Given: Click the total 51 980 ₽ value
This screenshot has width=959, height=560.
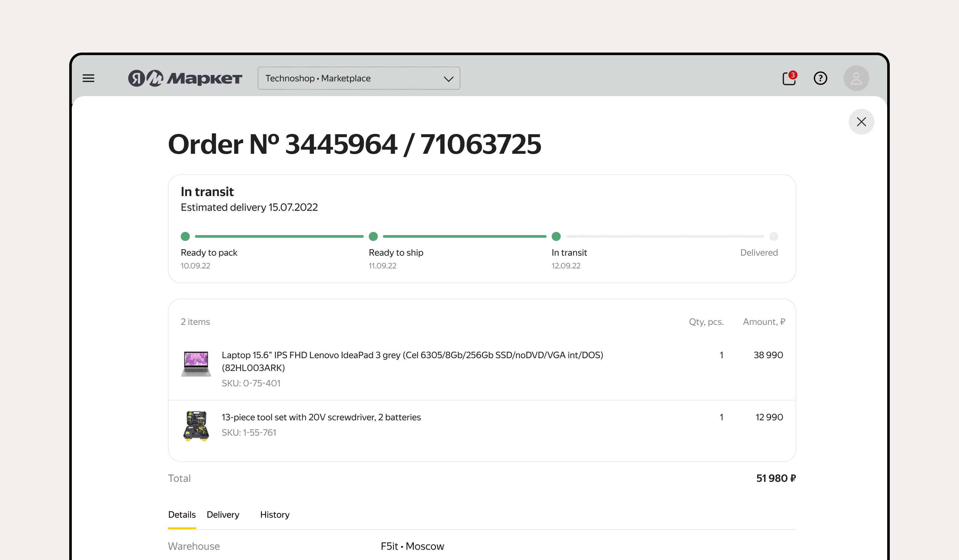Looking at the screenshot, I should click(x=776, y=478).
